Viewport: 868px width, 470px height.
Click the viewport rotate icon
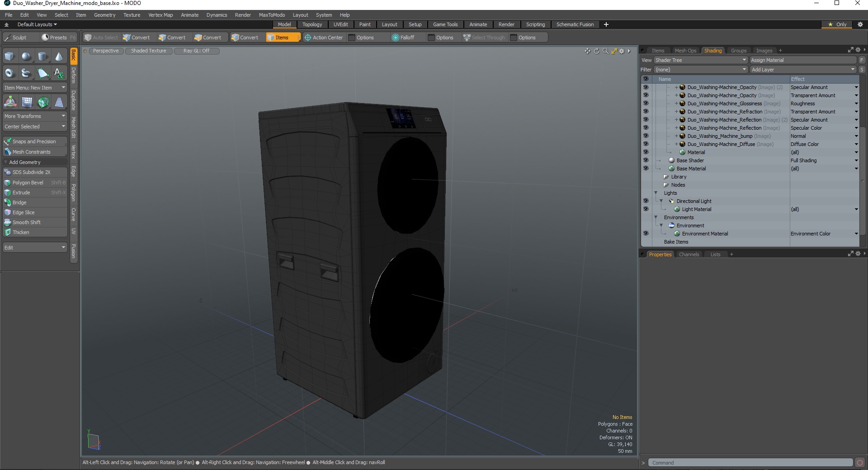[x=596, y=51]
